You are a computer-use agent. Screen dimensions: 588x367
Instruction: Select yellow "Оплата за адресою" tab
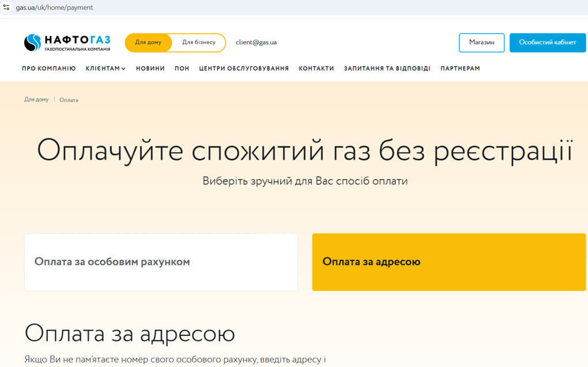click(448, 262)
